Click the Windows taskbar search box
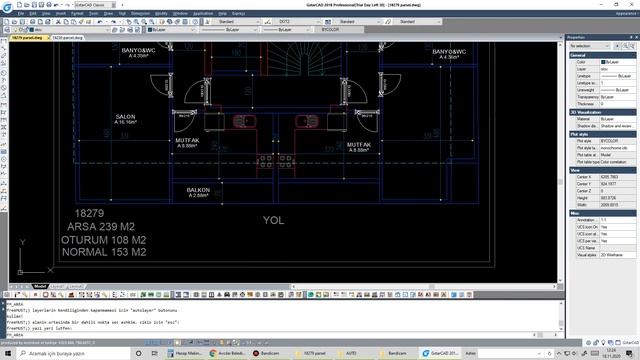Image resolution: width=640 pixels, height=360 pixels. [74, 353]
